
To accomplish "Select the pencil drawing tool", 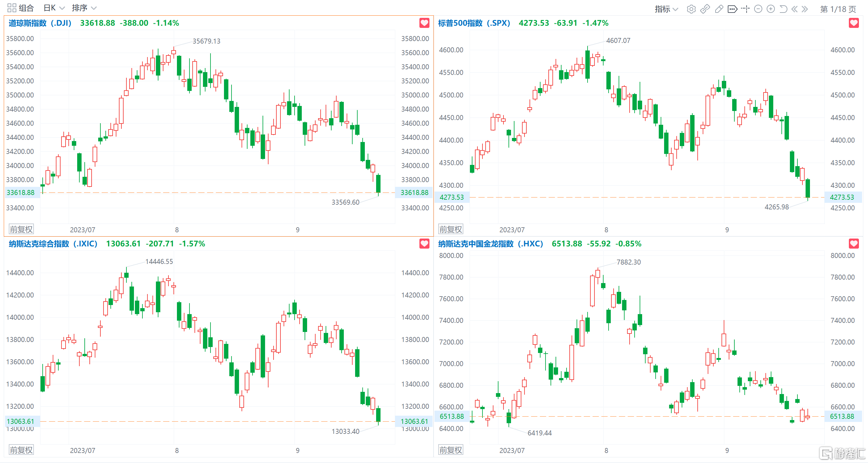I will [x=719, y=9].
